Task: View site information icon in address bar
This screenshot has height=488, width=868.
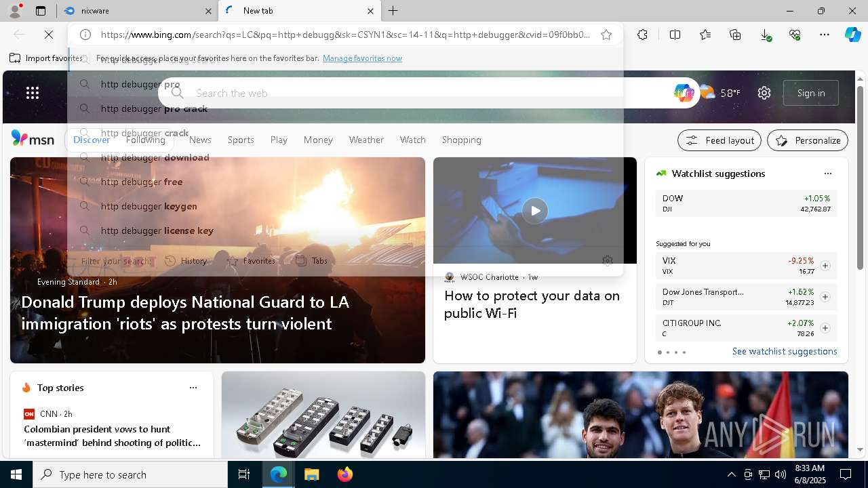Action: coord(85,35)
